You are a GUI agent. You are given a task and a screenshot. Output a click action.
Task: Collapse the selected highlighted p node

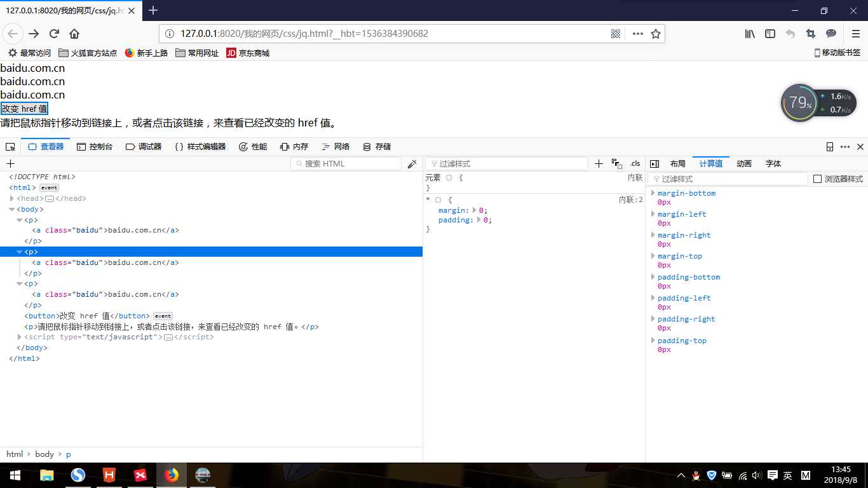[x=20, y=252]
